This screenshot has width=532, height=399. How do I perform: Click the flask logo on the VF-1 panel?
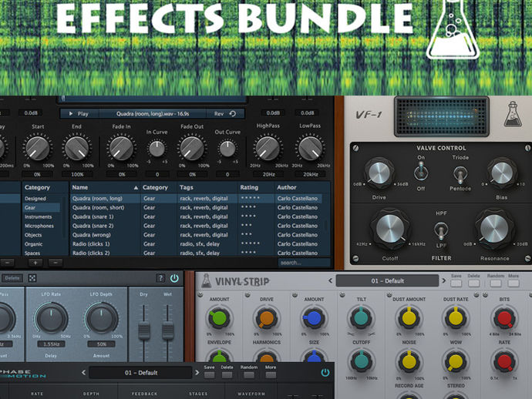pos(513,114)
